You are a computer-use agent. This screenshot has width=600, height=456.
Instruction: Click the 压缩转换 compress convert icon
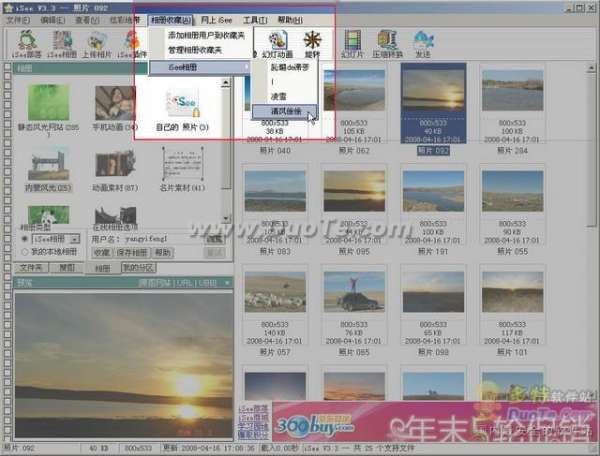[x=388, y=44]
